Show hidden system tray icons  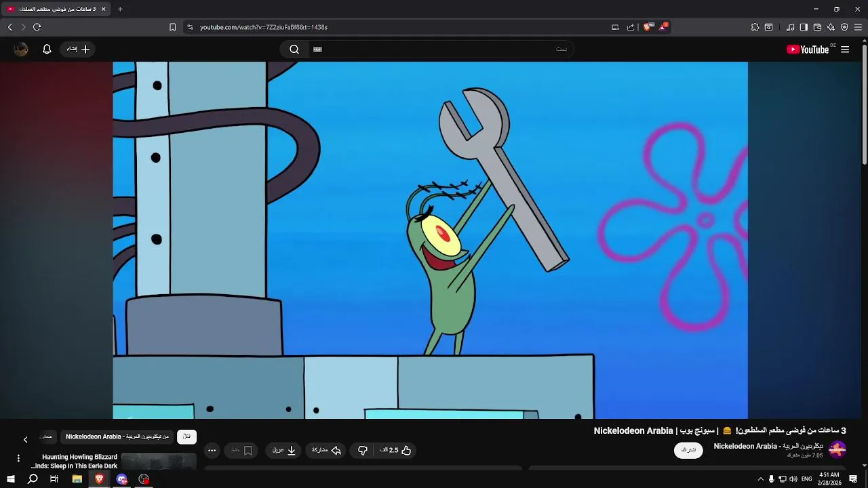pyautogui.click(x=760, y=479)
